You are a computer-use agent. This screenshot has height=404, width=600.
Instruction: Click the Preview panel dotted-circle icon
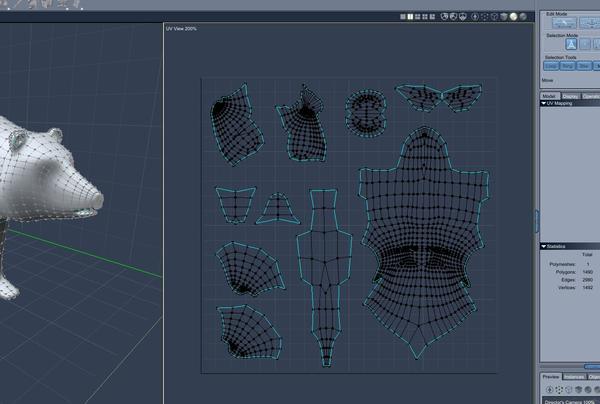click(x=559, y=390)
